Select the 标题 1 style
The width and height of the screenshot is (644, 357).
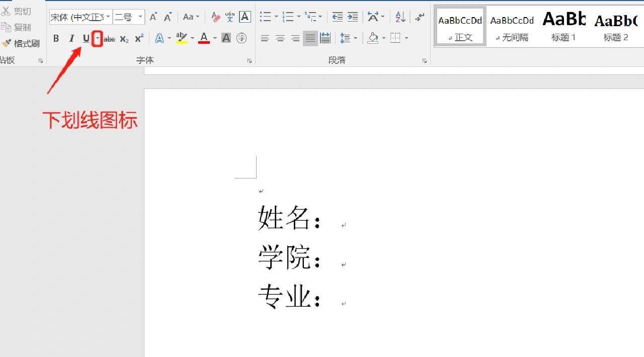(563, 27)
